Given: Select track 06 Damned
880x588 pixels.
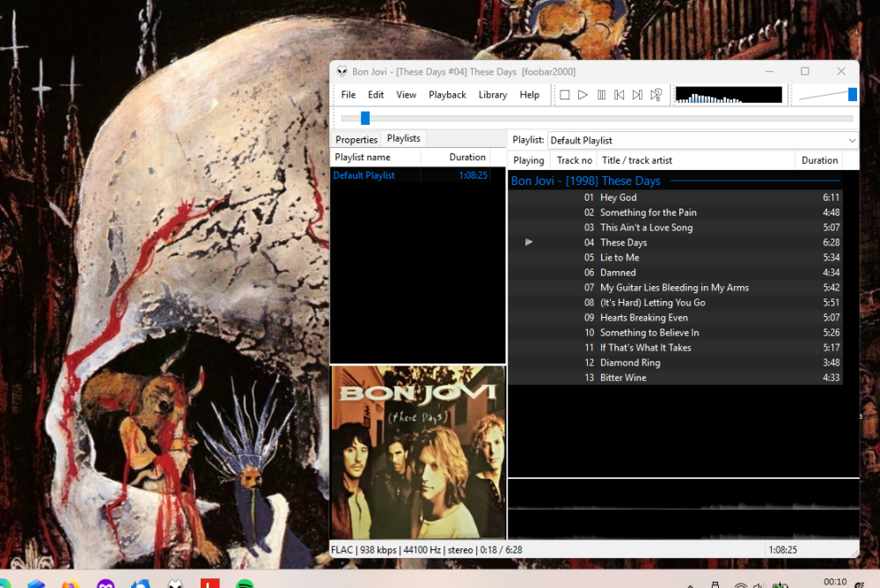Looking at the screenshot, I should pos(675,272).
